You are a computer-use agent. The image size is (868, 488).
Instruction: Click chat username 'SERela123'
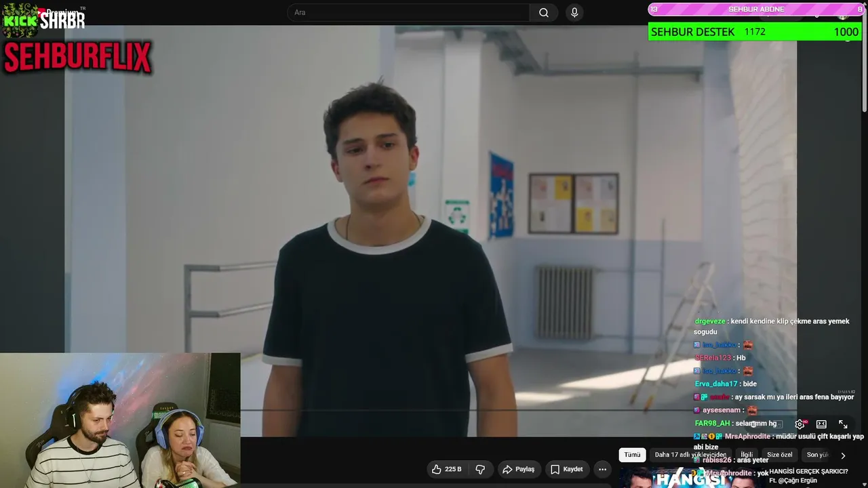(x=713, y=358)
